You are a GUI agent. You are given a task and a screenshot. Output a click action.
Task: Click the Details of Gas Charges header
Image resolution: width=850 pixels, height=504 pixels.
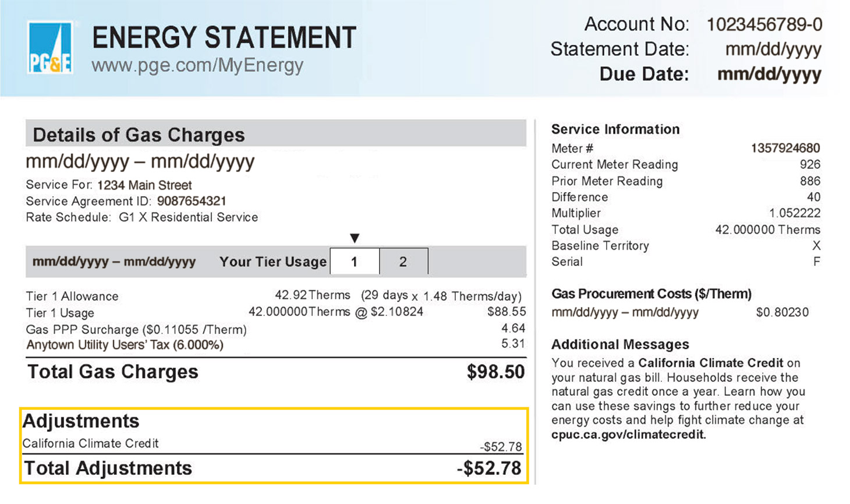(x=139, y=135)
